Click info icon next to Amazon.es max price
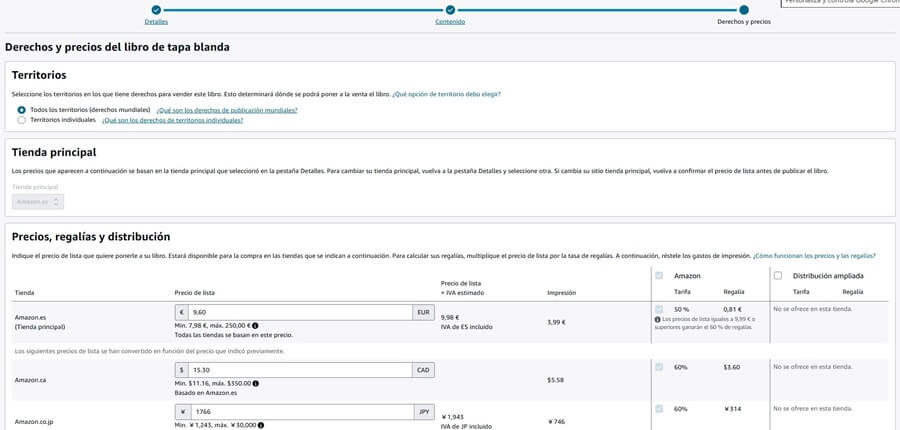This screenshot has width=900, height=430. [255, 326]
